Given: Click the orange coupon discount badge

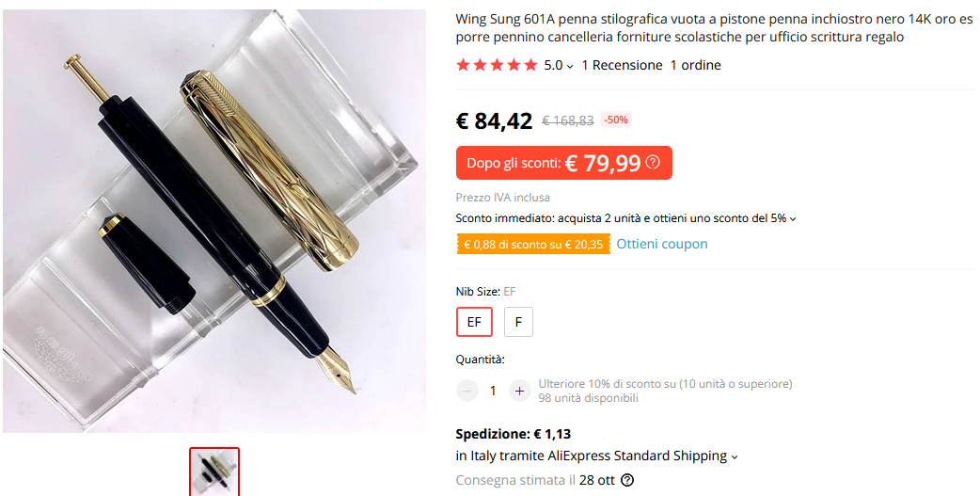Looking at the screenshot, I should (533, 244).
